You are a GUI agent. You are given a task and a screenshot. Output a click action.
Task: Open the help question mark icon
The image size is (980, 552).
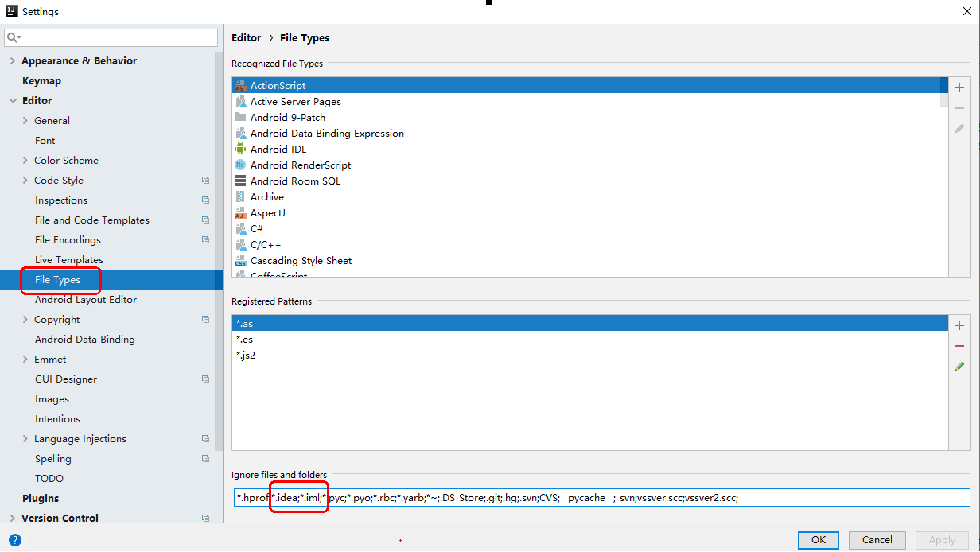pos(15,539)
